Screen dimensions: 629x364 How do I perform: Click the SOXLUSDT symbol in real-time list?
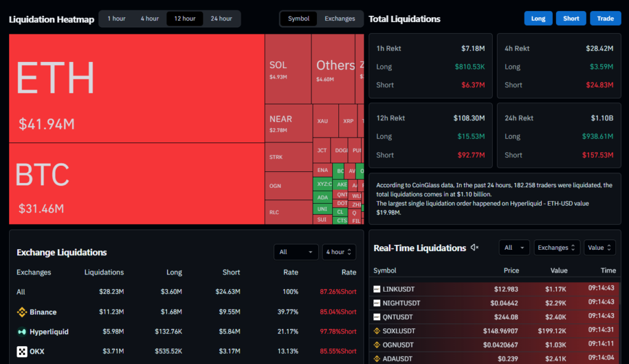399,331
